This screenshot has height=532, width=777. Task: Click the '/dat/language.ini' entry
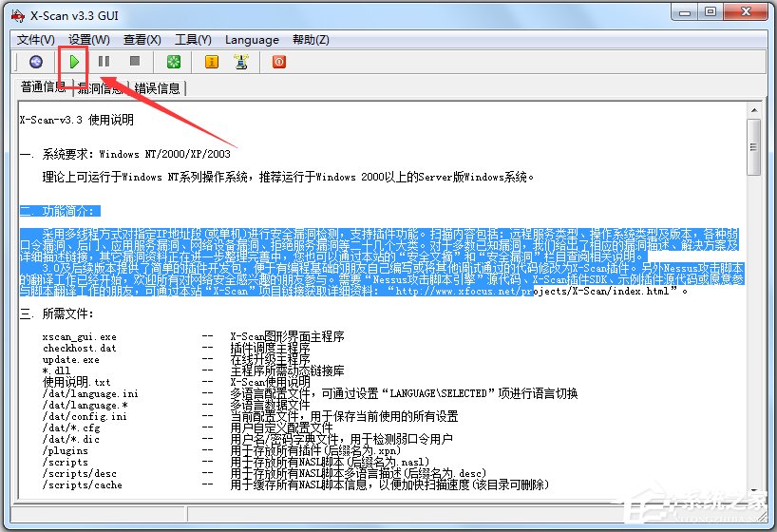pyautogui.click(x=90, y=393)
